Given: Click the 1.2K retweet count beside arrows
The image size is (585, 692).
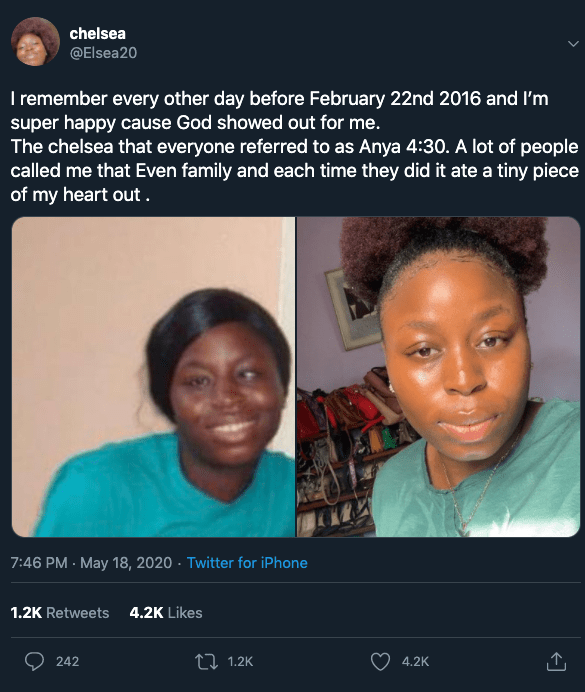Looking at the screenshot, I should pos(240,662).
